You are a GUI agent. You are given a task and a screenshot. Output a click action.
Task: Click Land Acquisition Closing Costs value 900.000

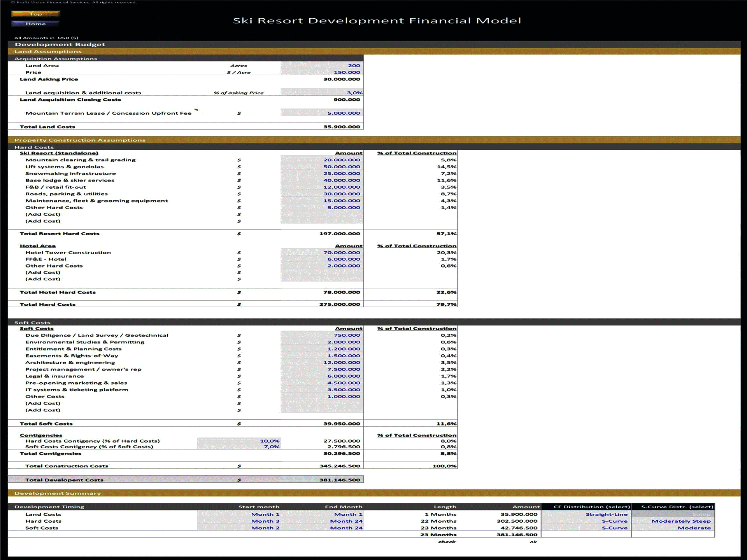(347, 100)
